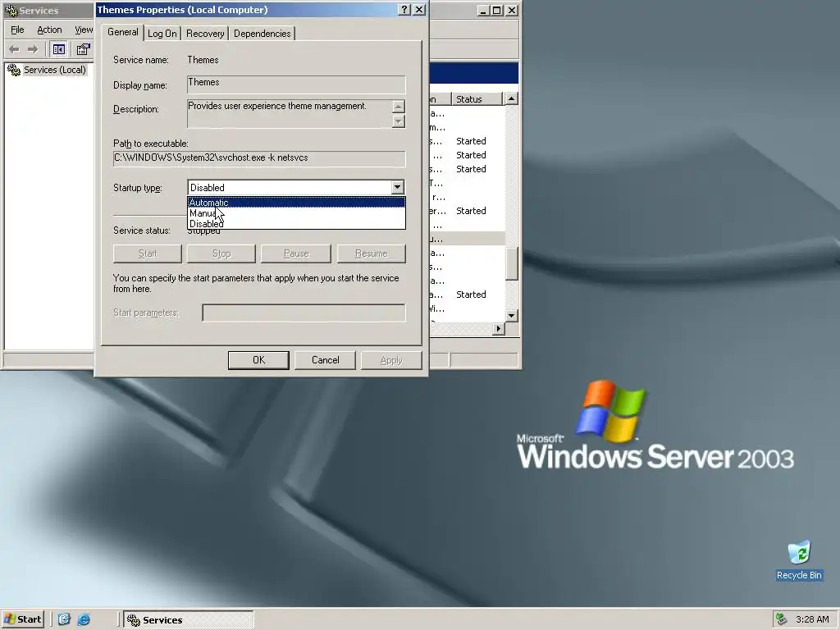Click the Display name field containing Themes

[x=296, y=84]
